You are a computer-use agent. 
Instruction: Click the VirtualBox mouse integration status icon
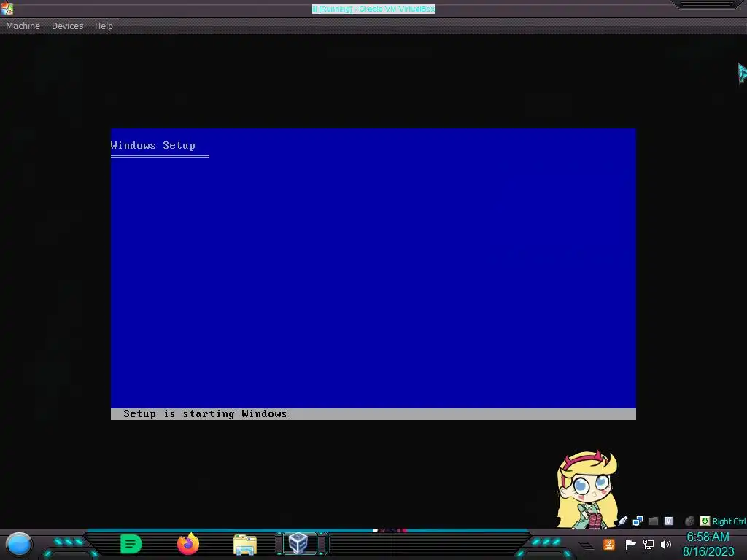click(689, 521)
